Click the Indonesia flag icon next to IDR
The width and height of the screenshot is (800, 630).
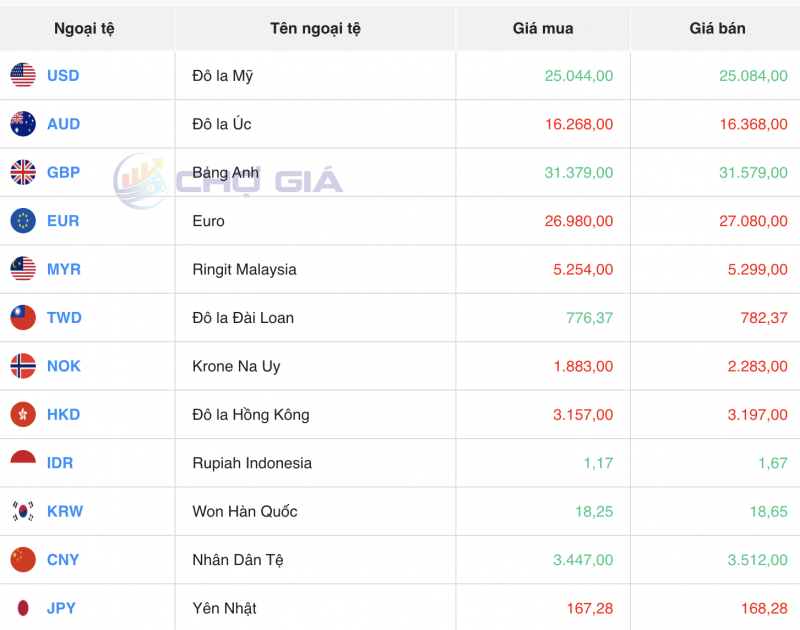click(22, 463)
